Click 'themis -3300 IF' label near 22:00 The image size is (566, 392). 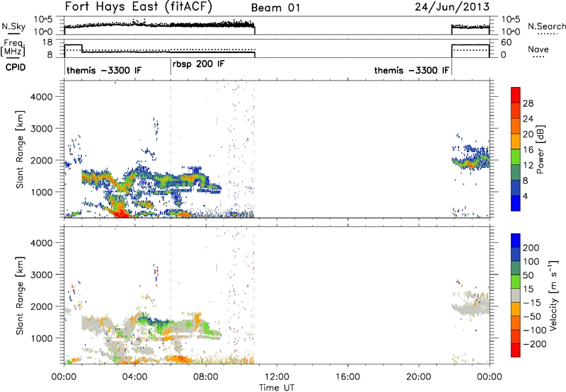coord(412,70)
